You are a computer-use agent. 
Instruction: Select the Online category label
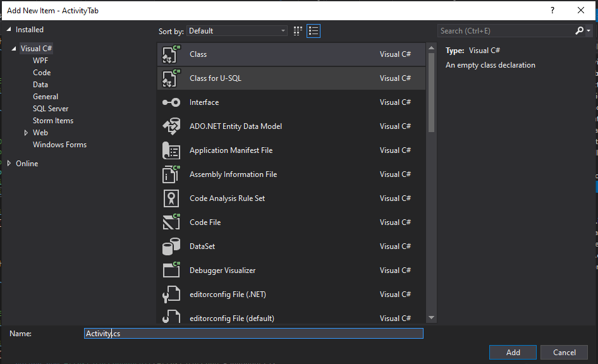point(27,164)
